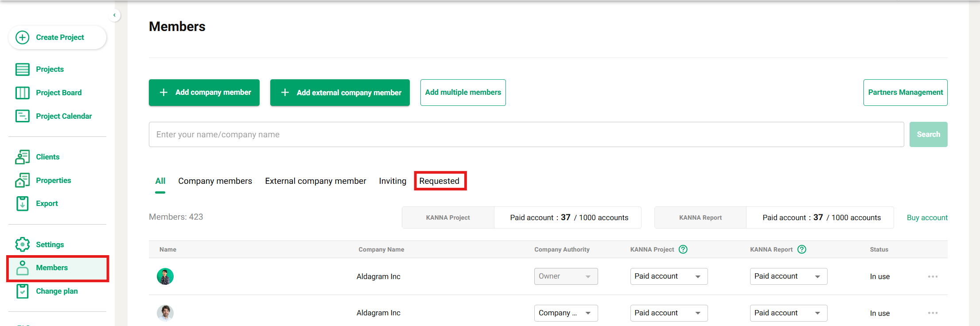Switch to the Company members tab
Screen dimensions: 980x326
pos(215,181)
